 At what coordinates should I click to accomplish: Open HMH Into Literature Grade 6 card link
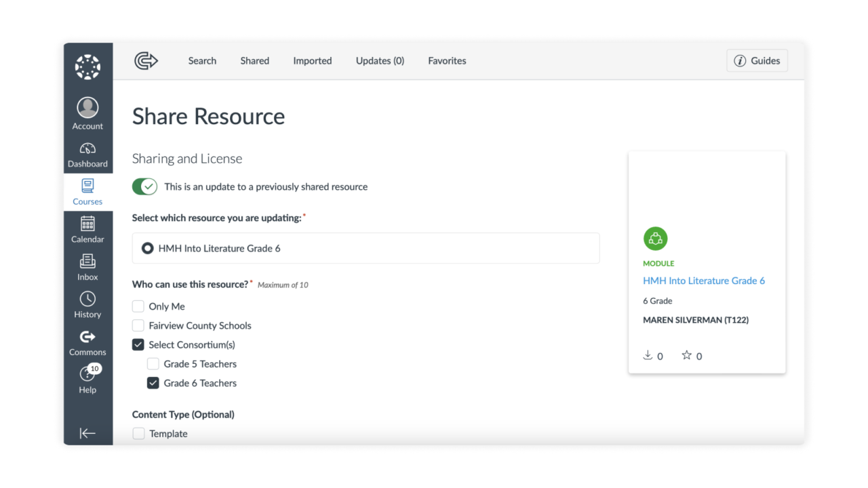pos(704,281)
